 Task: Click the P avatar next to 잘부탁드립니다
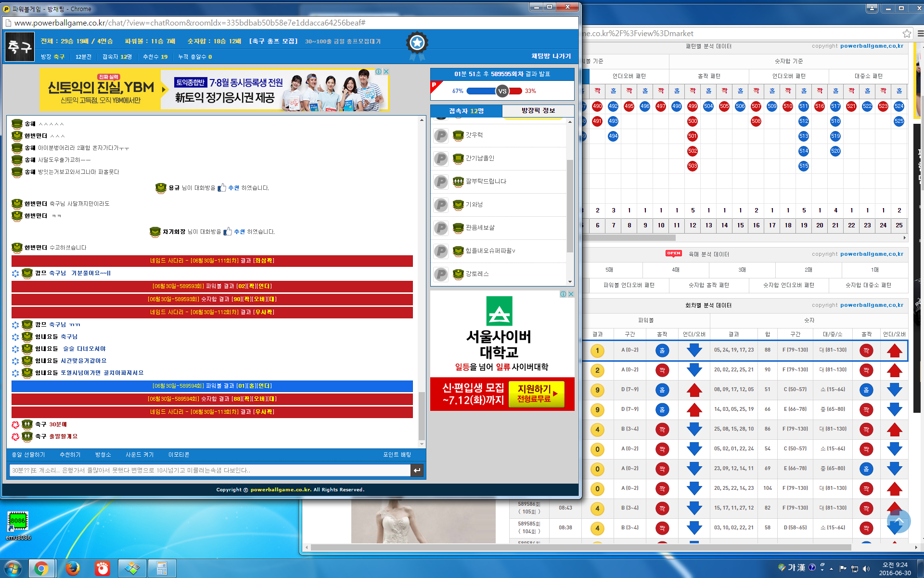[x=441, y=182]
